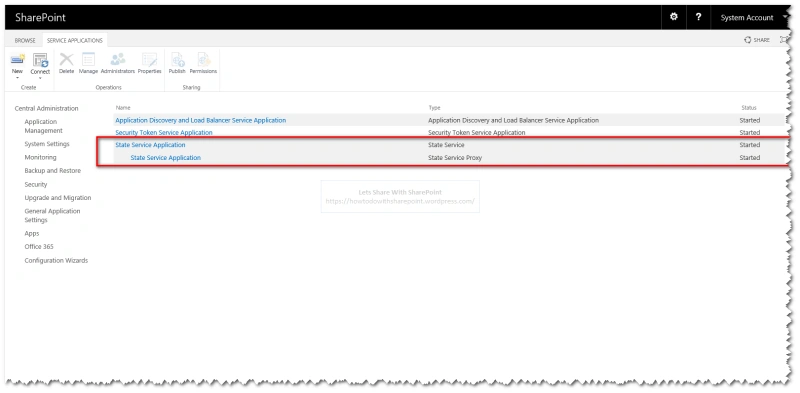Click the help question mark icon
The height and width of the screenshot is (393, 800).
(698, 17)
